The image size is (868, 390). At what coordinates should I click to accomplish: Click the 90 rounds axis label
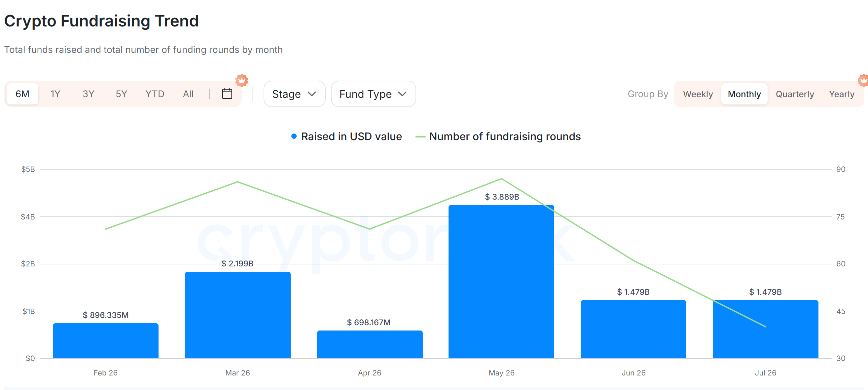point(841,169)
